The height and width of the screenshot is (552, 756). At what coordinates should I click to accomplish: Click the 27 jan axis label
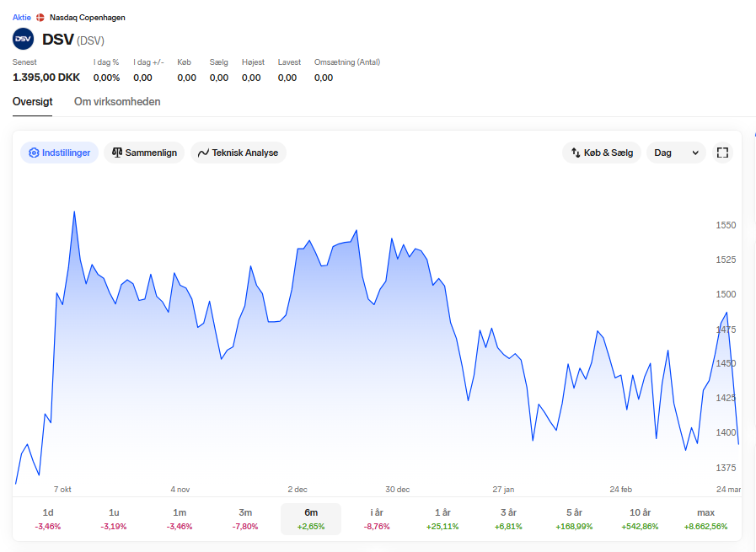coord(503,490)
